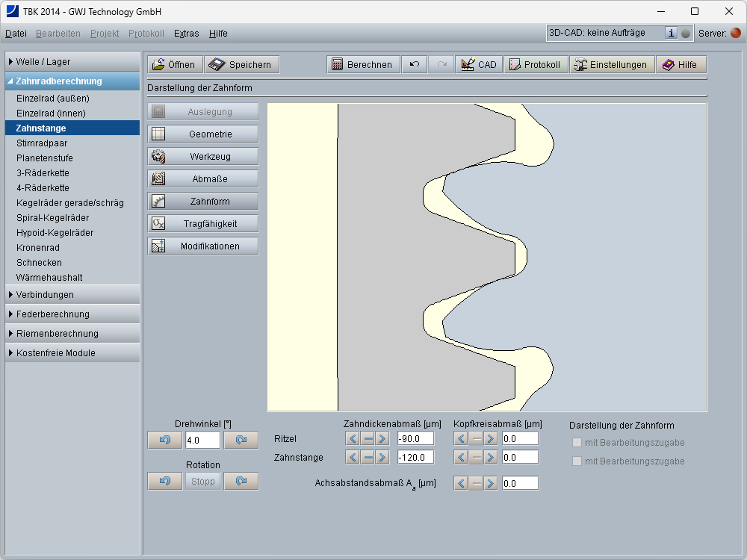Open the Extras menu

coord(186,34)
